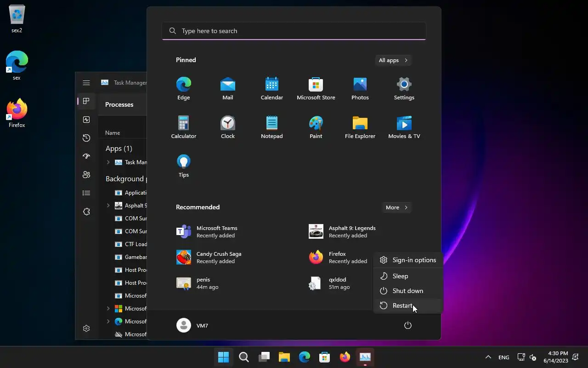The width and height of the screenshot is (588, 368).
Task: Open recommended Firefox item
Action: (x=339, y=258)
